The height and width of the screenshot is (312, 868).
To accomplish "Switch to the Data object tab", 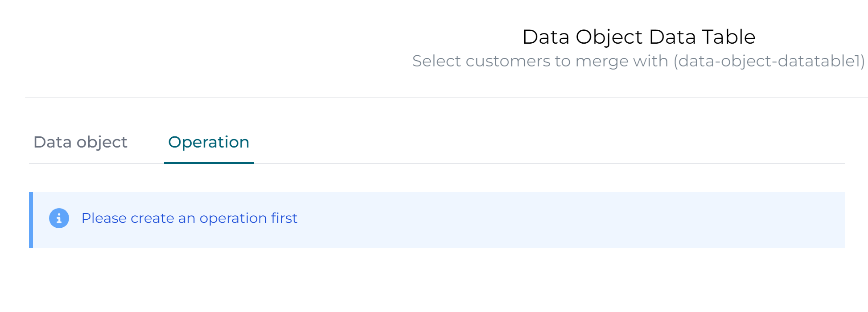I will pos(81,142).
